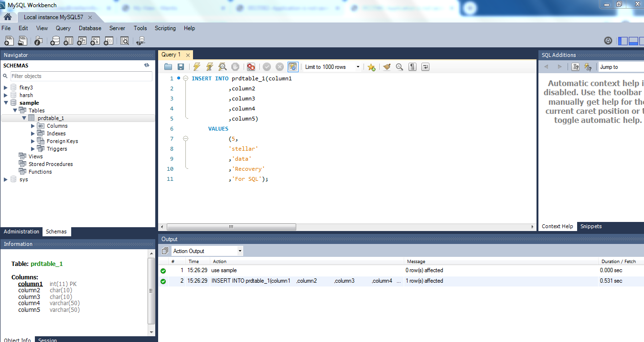Expand the harsh schema in the tree
The height and width of the screenshot is (342, 644).
pyautogui.click(x=6, y=95)
